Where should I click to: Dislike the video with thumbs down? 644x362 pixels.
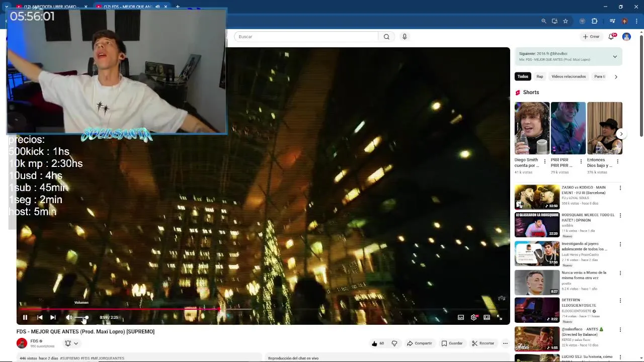pos(394,343)
